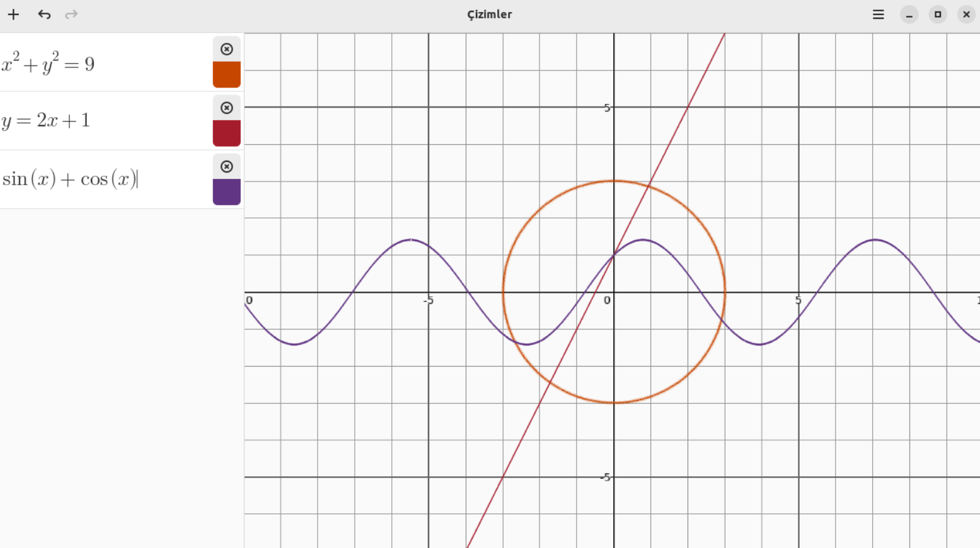Minimize the Çizimler window
980x548 pixels.
[909, 14]
